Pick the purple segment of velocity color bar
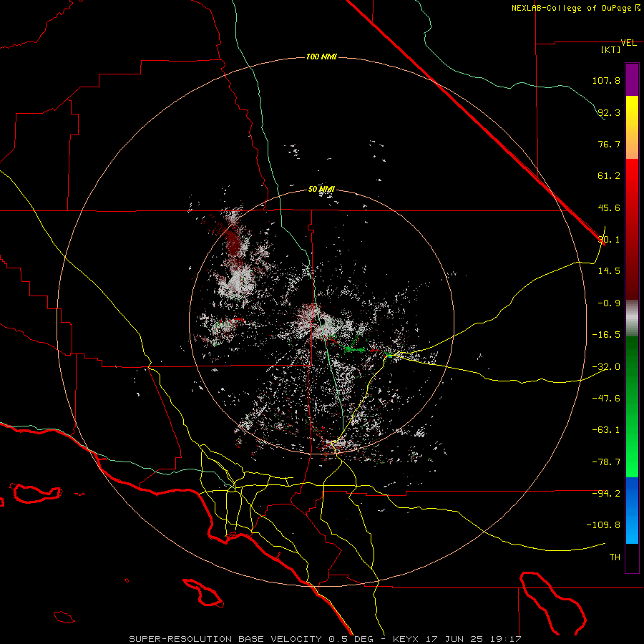644x644 pixels. pyautogui.click(x=632, y=79)
